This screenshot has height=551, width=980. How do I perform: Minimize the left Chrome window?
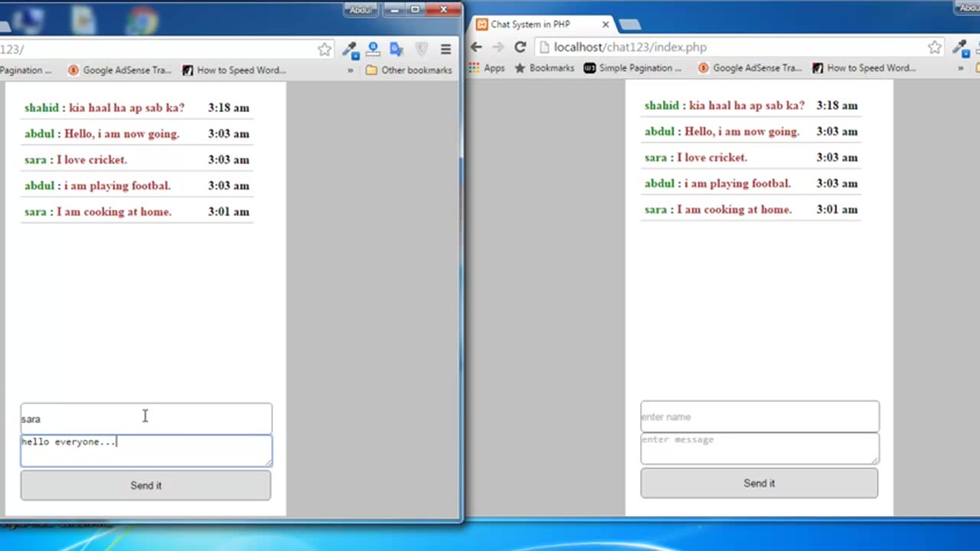pos(394,9)
